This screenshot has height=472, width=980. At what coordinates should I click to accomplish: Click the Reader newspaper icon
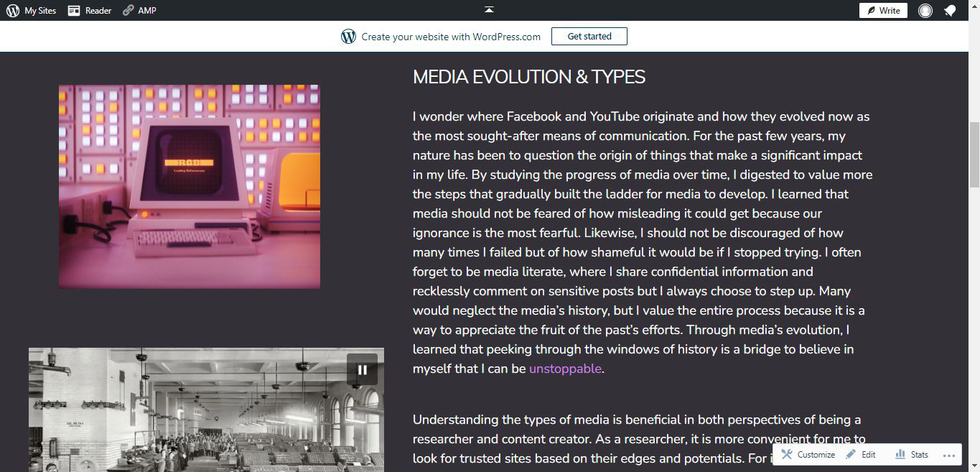(74, 11)
